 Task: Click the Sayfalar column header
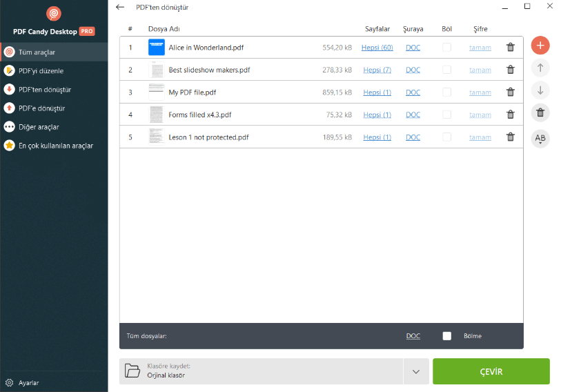(377, 29)
